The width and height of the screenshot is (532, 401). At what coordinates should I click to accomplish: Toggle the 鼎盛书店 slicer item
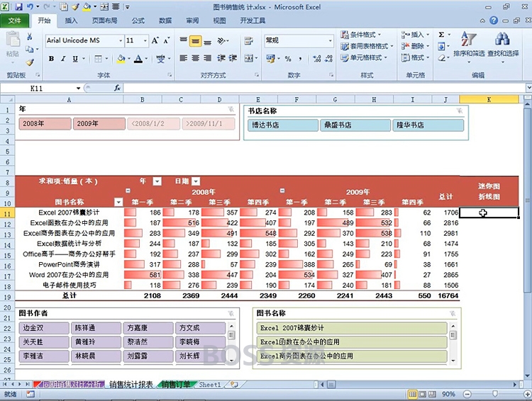pyautogui.click(x=355, y=125)
